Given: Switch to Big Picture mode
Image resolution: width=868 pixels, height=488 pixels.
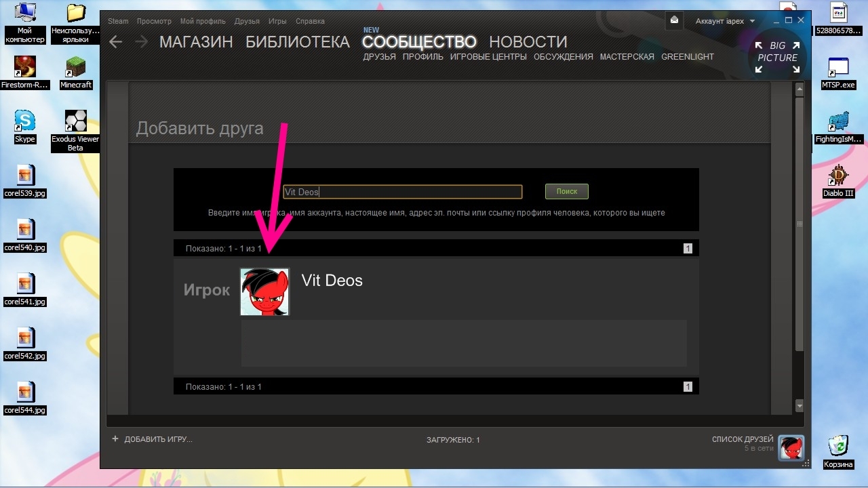Looking at the screenshot, I should pyautogui.click(x=777, y=54).
